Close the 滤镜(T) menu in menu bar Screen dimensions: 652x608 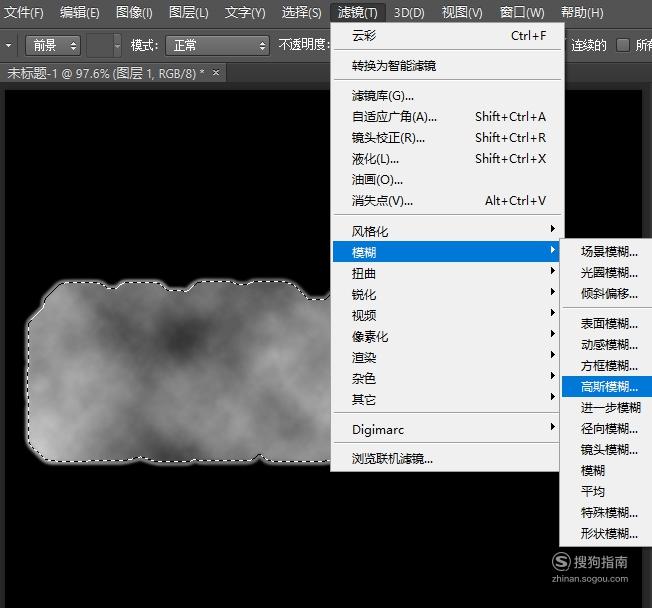coord(358,12)
